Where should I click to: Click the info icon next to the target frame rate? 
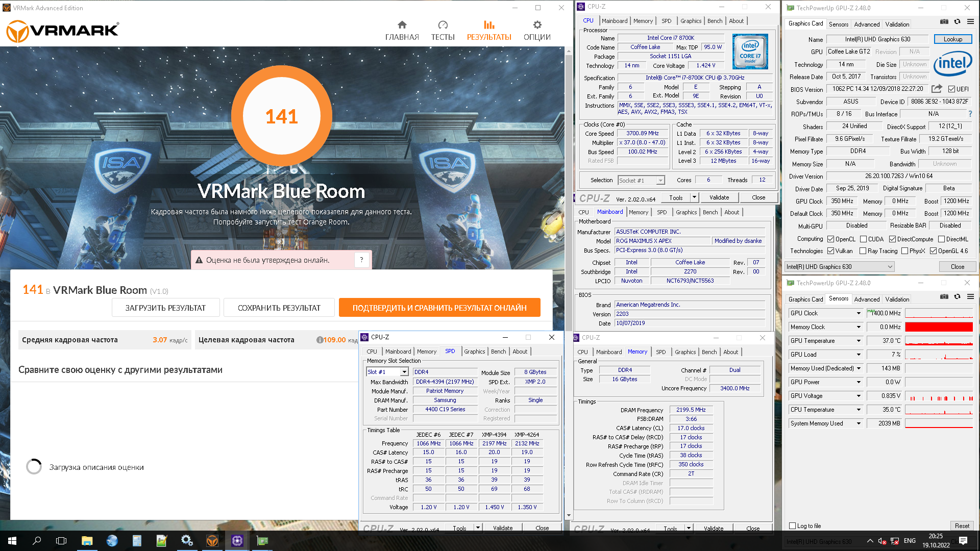coord(320,340)
